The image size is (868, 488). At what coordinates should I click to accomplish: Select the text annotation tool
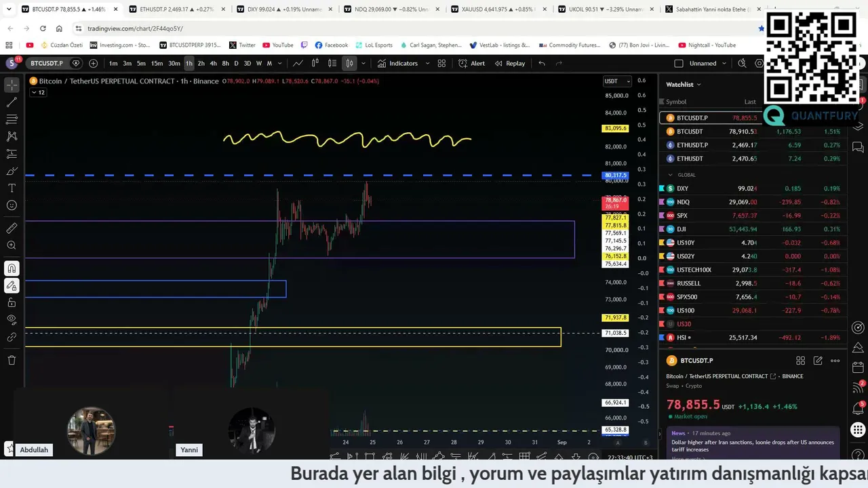pyautogui.click(x=12, y=188)
